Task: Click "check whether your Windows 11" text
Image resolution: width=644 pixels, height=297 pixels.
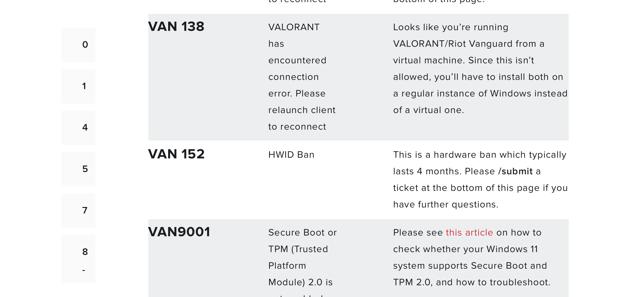Action: (465, 249)
